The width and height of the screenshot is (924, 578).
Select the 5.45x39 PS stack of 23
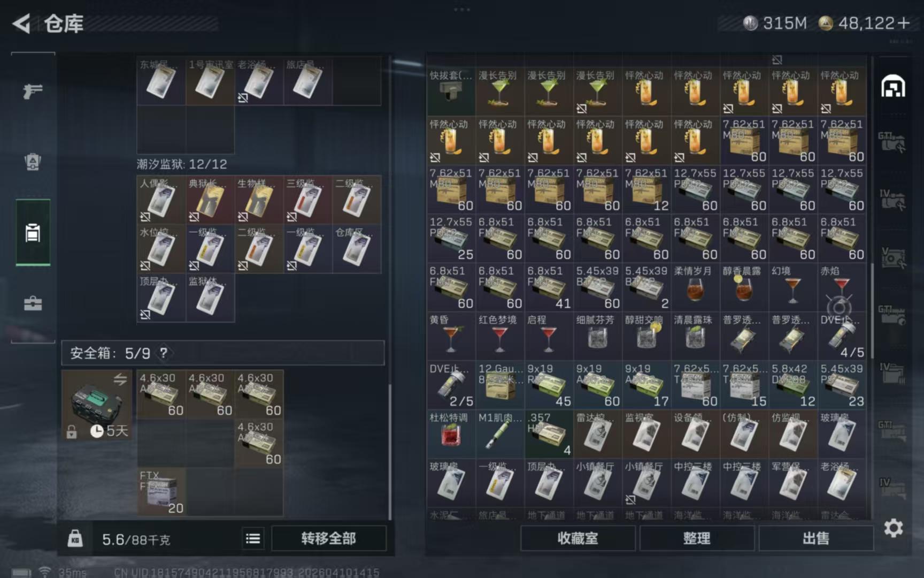[842, 385]
